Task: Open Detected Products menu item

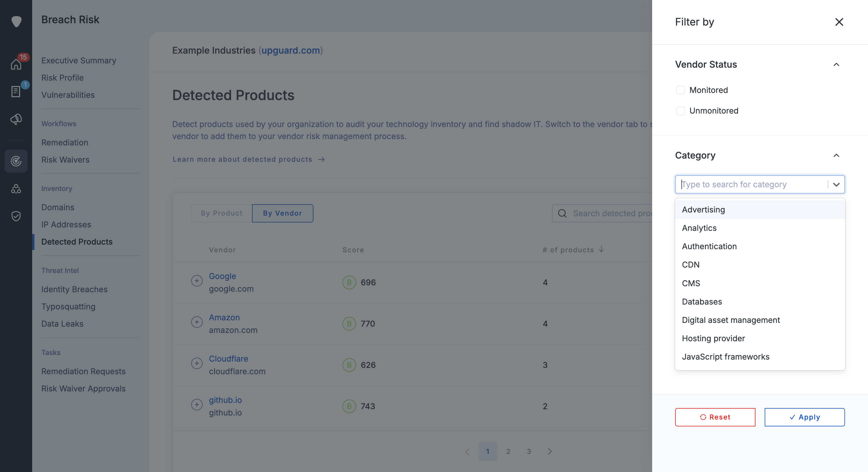Action: tap(77, 242)
